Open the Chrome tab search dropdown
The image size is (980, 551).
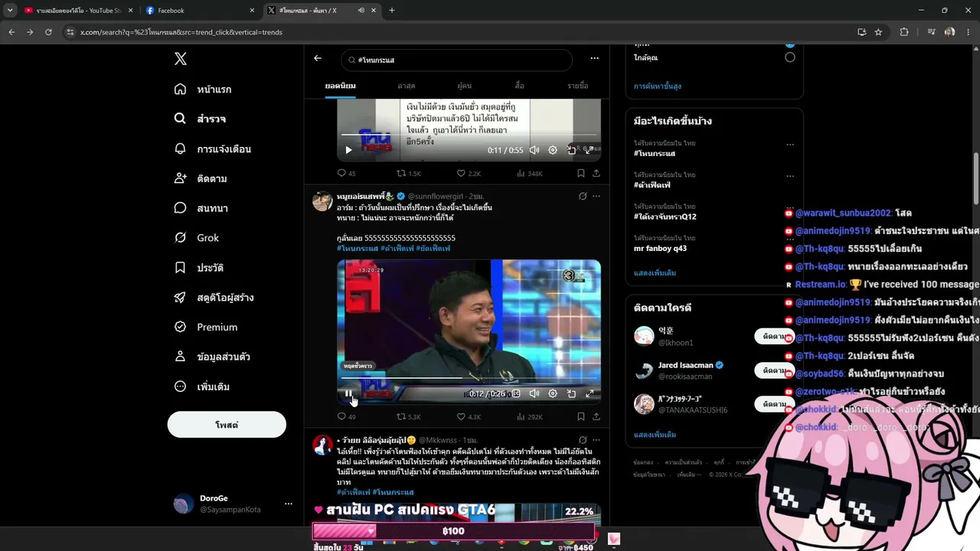(x=10, y=11)
